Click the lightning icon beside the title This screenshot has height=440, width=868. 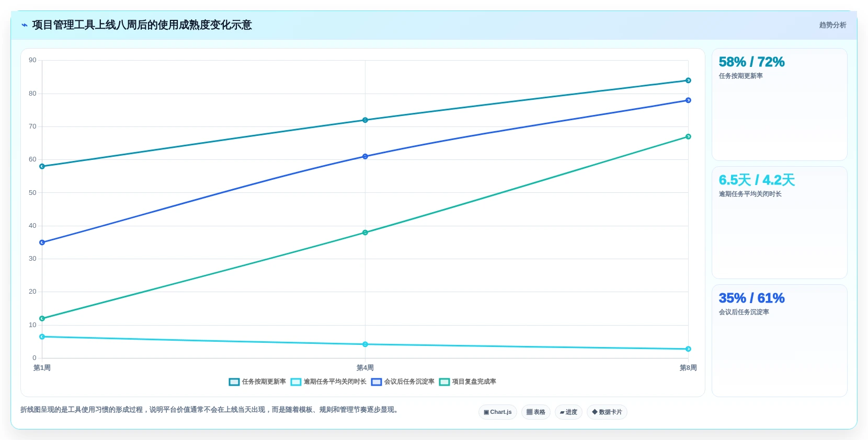coord(24,25)
